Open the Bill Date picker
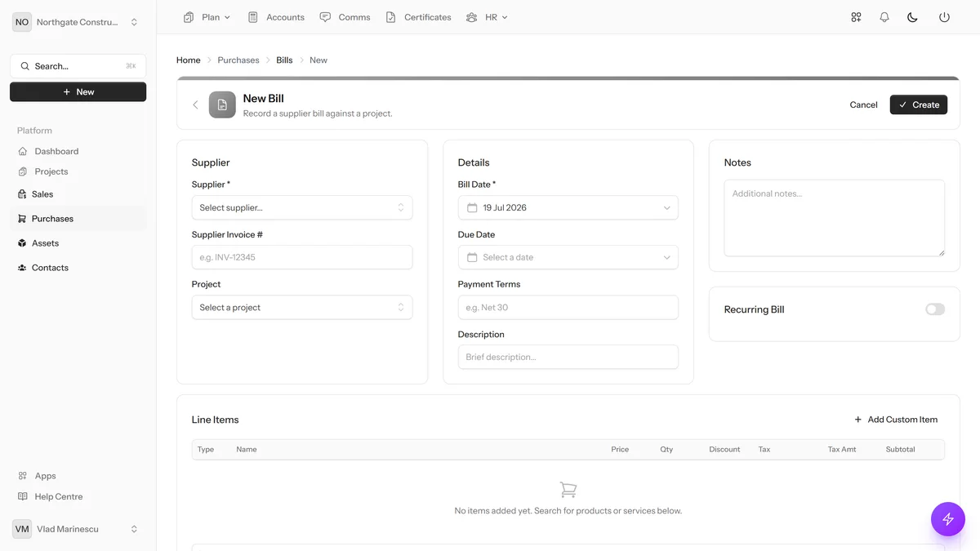Image resolution: width=980 pixels, height=551 pixels. coord(568,207)
